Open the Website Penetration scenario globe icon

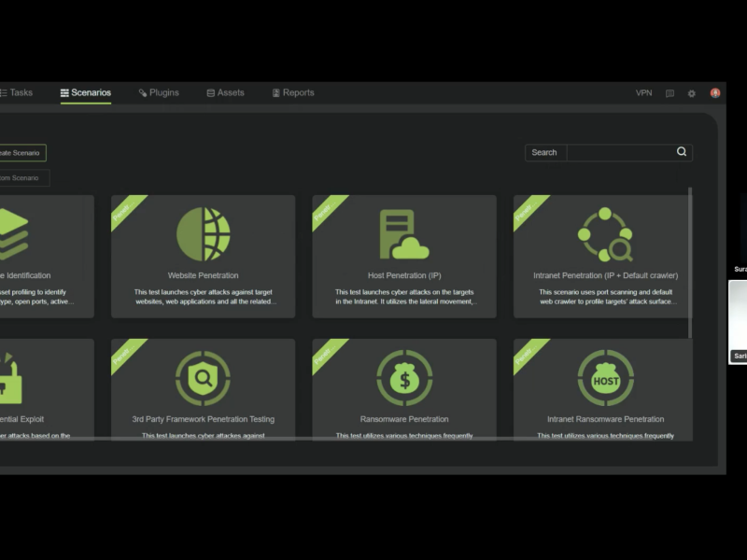point(202,231)
